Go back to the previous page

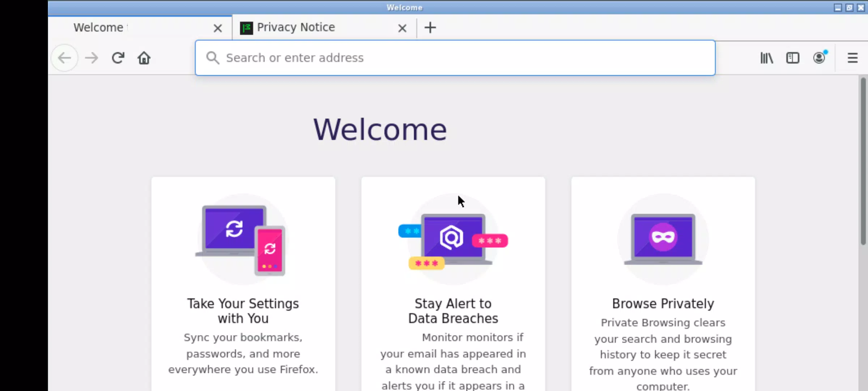(x=65, y=58)
